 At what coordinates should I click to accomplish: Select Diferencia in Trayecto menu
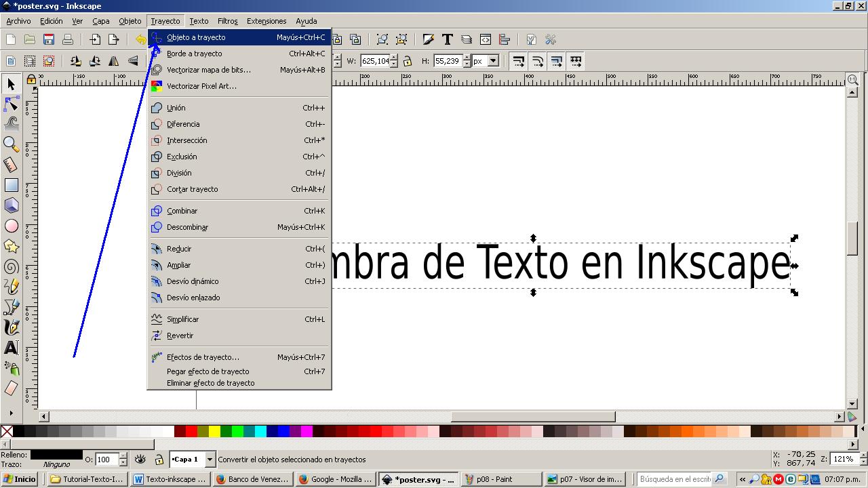coord(239,124)
